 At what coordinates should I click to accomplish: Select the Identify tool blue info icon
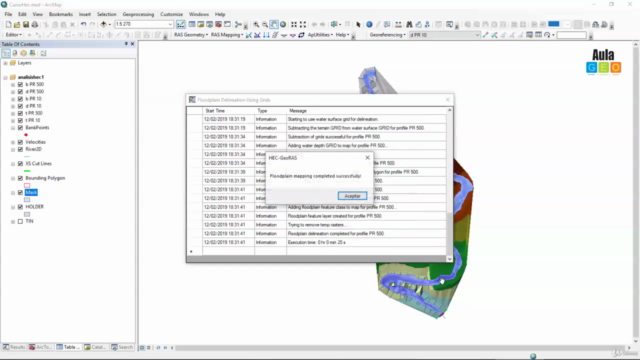(369, 24)
